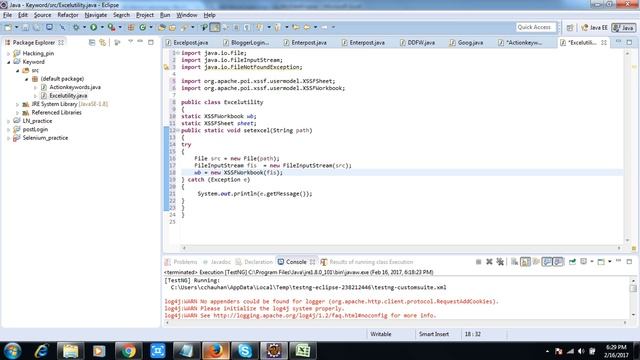Toggle Block Selection Mode in toolbar
Viewport: 640px width, 360px height.
pyautogui.click(x=236, y=27)
